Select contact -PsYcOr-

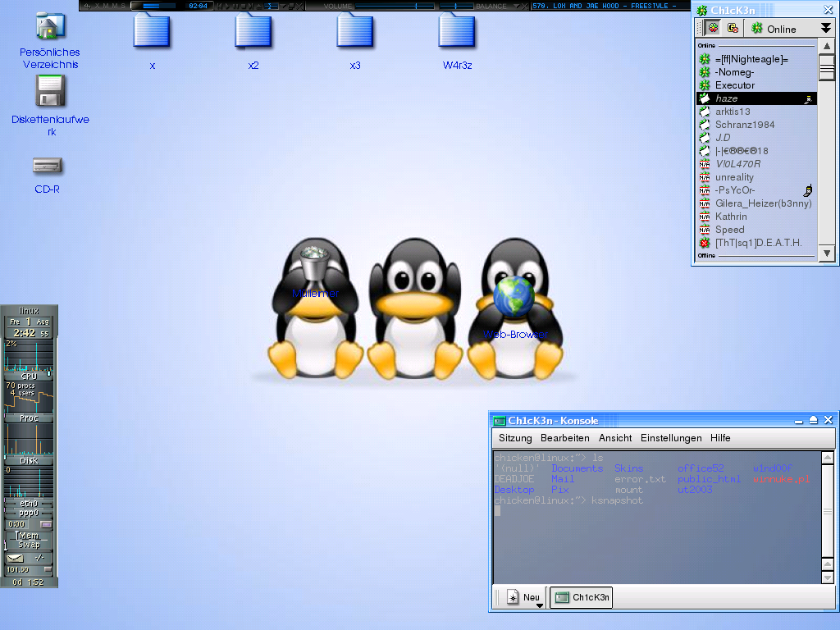[756, 190]
